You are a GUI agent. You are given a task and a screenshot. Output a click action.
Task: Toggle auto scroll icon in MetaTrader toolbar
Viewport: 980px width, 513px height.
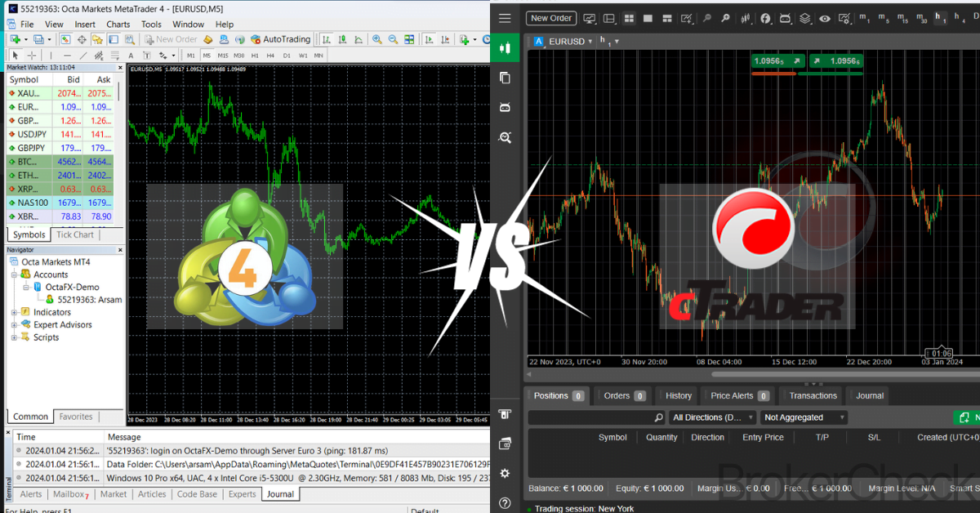tap(428, 39)
